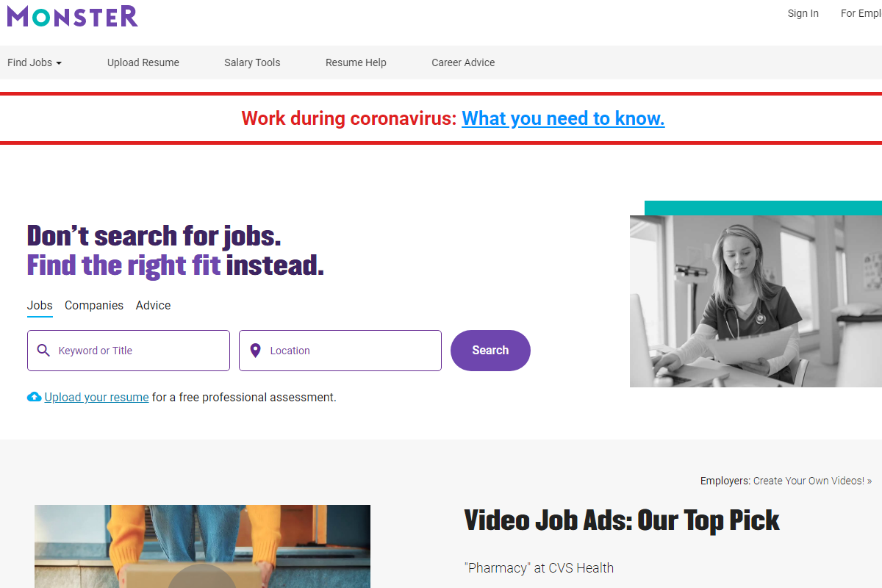Viewport: 882px width, 588px height.
Task: Click the 'Upload your resume' link
Action: pos(96,397)
